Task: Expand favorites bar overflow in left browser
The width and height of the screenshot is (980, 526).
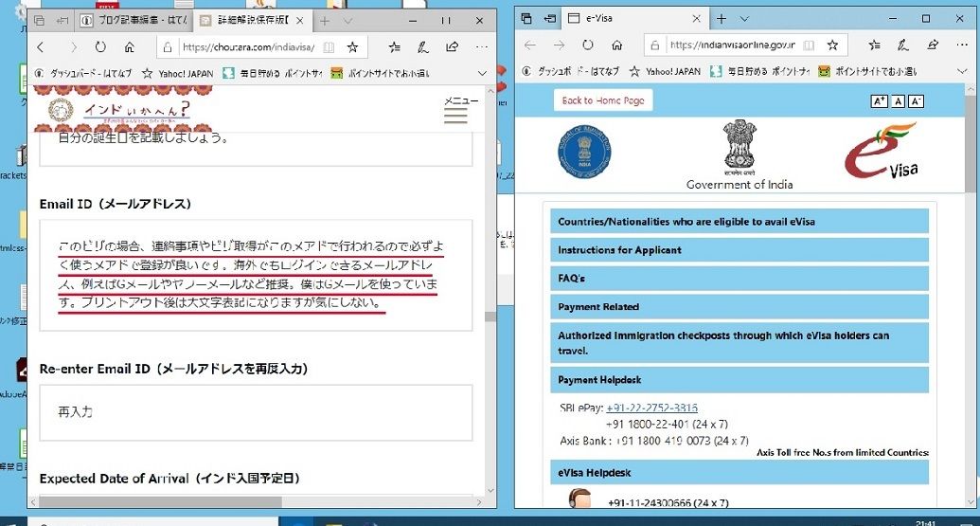Action: tap(482, 73)
